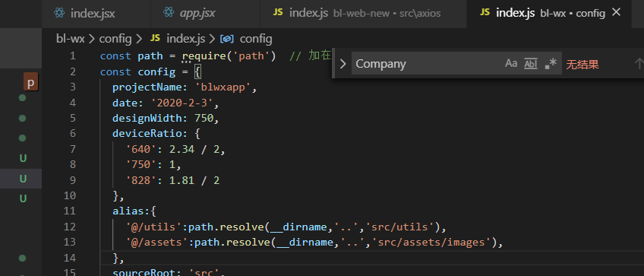This screenshot has width=644, height=276.
Task: Click the 无结果 no-results label
Action: (x=582, y=64)
